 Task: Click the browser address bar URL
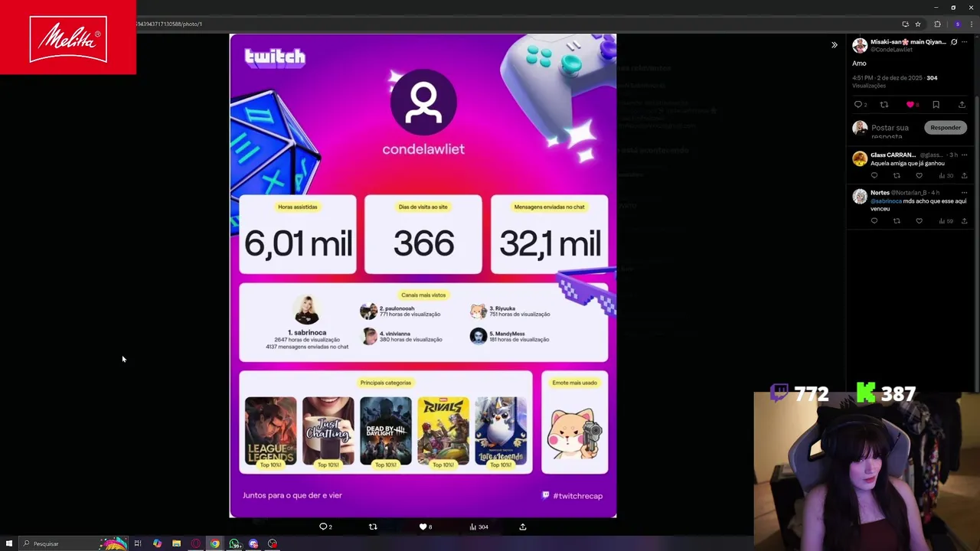169,24
